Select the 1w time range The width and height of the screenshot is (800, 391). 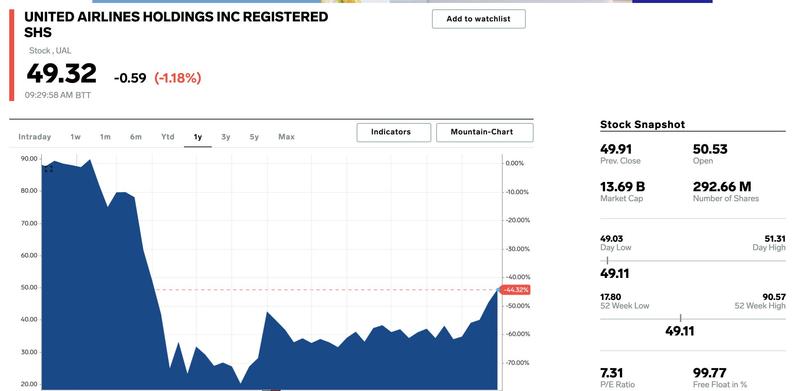coord(76,137)
